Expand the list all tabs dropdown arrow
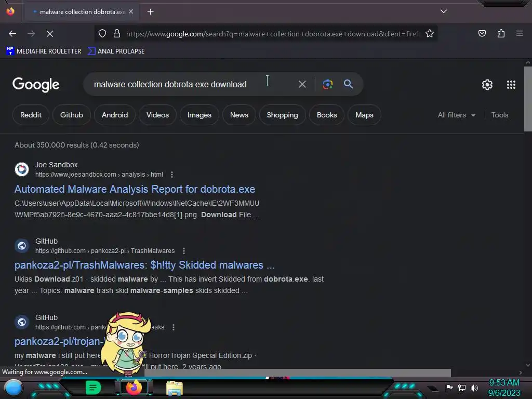Viewport: 532px width, 399px height. 444,11
